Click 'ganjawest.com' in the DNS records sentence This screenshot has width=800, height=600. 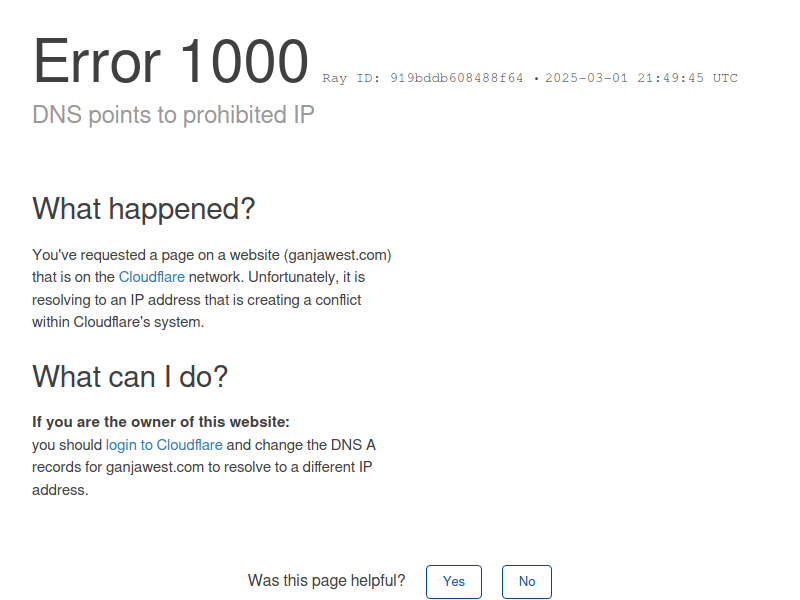(155, 467)
